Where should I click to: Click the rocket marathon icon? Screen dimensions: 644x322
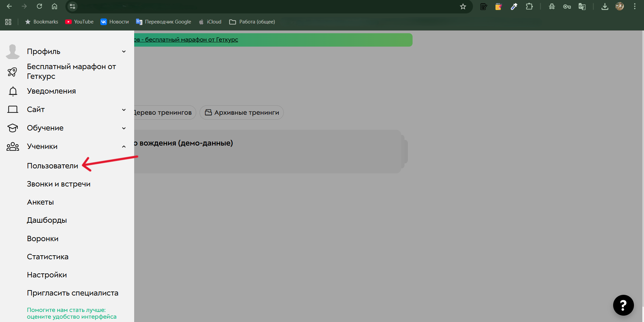pyautogui.click(x=12, y=72)
